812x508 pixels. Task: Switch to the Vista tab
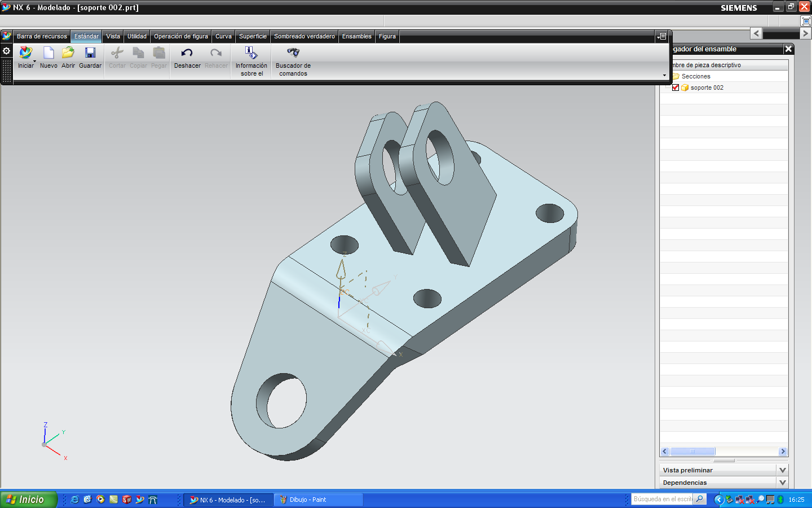(113, 36)
